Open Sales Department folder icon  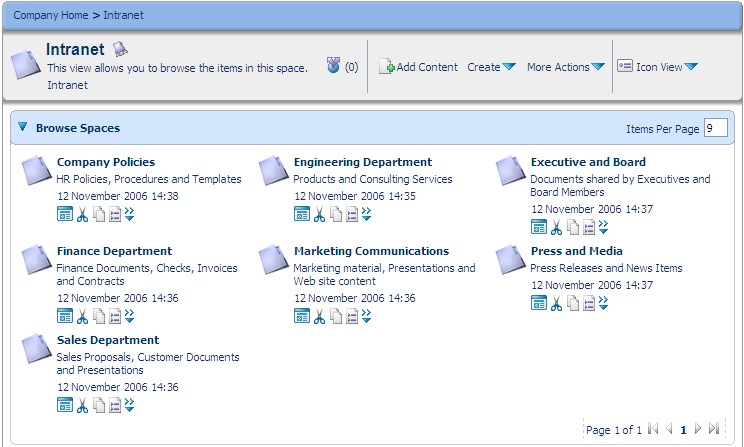[x=37, y=349]
